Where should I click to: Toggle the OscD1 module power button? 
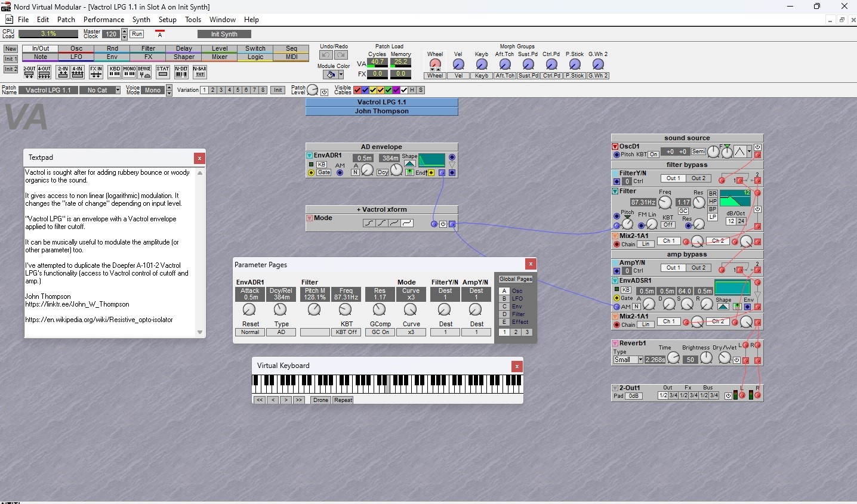pyautogui.click(x=757, y=147)
